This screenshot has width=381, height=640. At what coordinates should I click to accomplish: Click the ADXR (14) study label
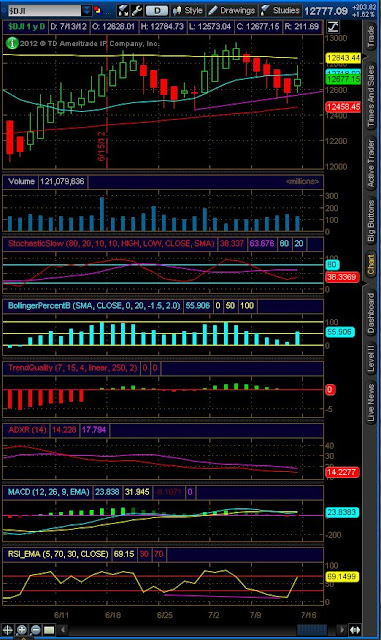tap(27, 430)
